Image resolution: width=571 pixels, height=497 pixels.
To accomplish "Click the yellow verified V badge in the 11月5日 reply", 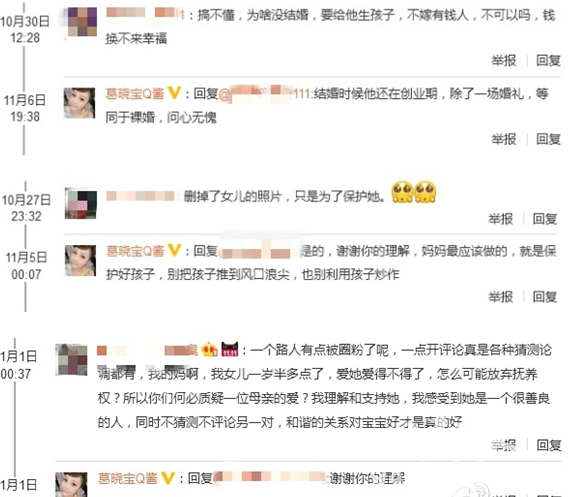I will point(174,250).
